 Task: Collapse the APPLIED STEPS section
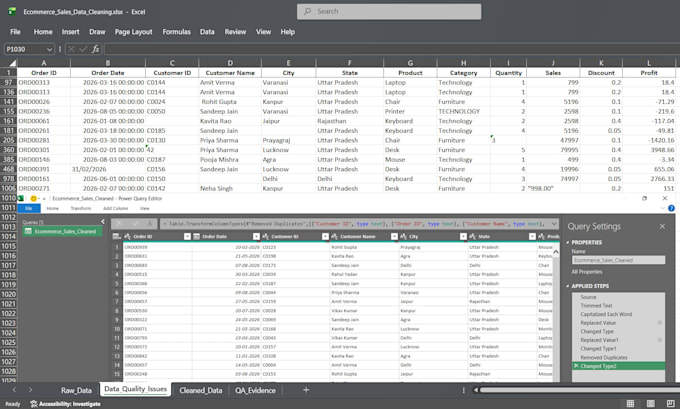568,286
